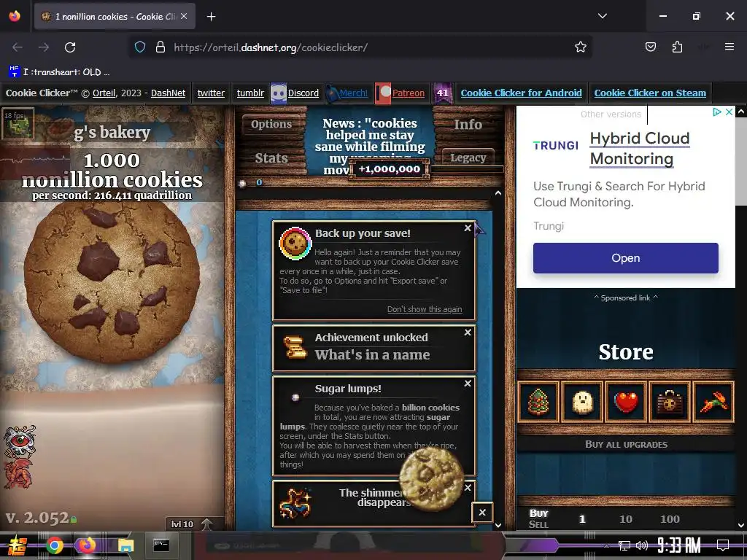747x560 pixels.
Task: Open Cookie Clicker on Steam link
Action: [x=650, y=93]
